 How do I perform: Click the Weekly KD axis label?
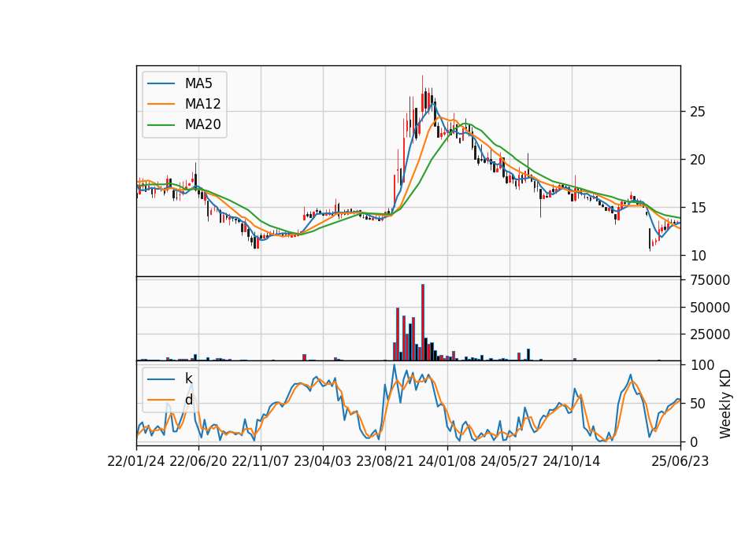coord(725,404)
